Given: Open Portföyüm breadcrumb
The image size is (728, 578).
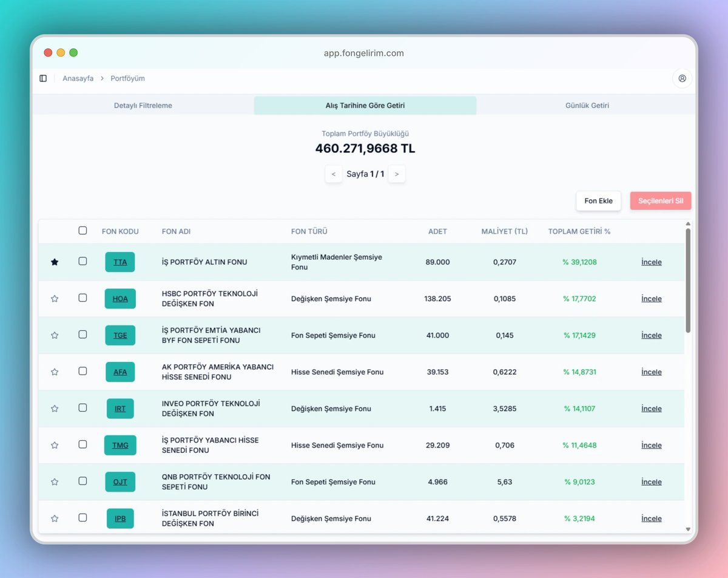Looking at the screenshot, I should (127, 78).
